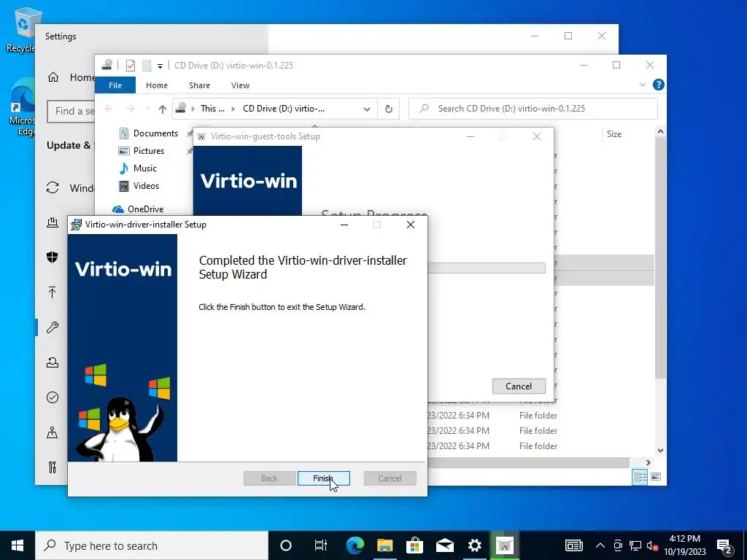Click Cancel in Virtio-win-guest-tools Setup window
This screenshot has width=747, height=560.
pos(519,386)
